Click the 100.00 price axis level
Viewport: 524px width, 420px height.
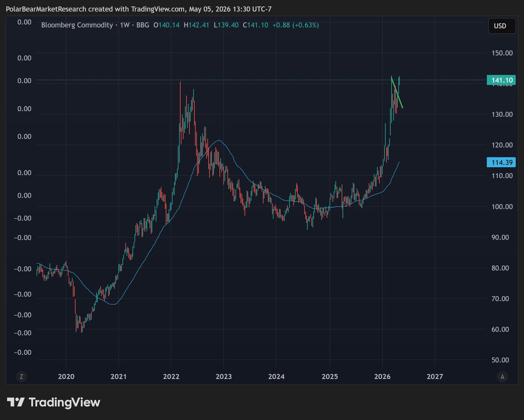[502, 207]
